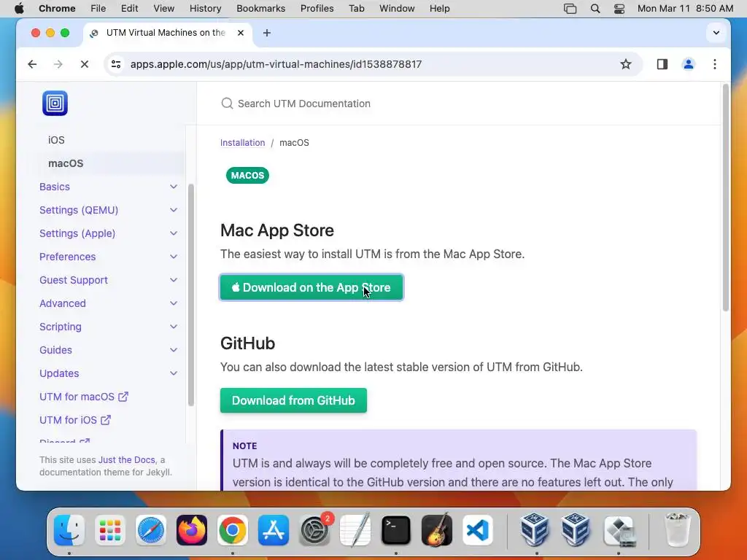The height and width of the screenshot is (560, 747).
Task: Expand the Advanced section chevron
Action: point(174,303)
